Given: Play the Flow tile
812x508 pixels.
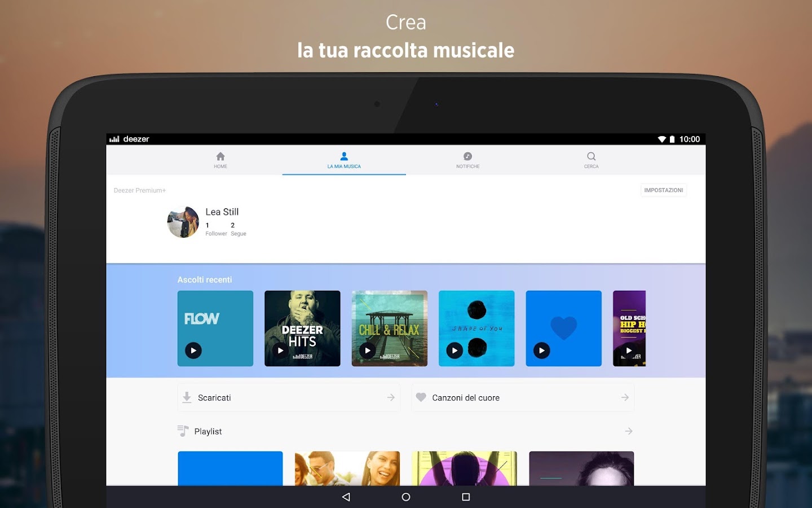Looking at the screenshot, I should coord(193,351).
